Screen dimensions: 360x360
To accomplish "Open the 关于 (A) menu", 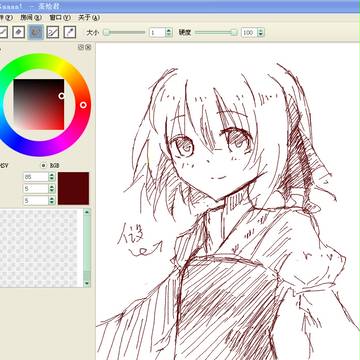I will pyautogui.click(x=89, y=18).
